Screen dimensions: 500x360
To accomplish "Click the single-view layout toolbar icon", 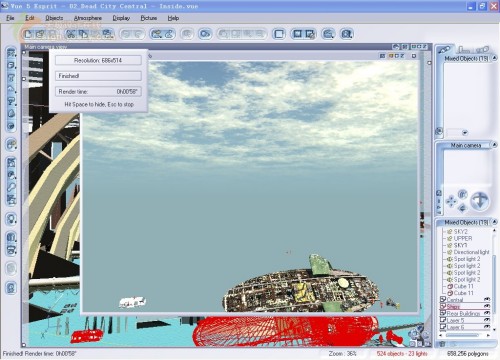I will click(x=279, y=34).
